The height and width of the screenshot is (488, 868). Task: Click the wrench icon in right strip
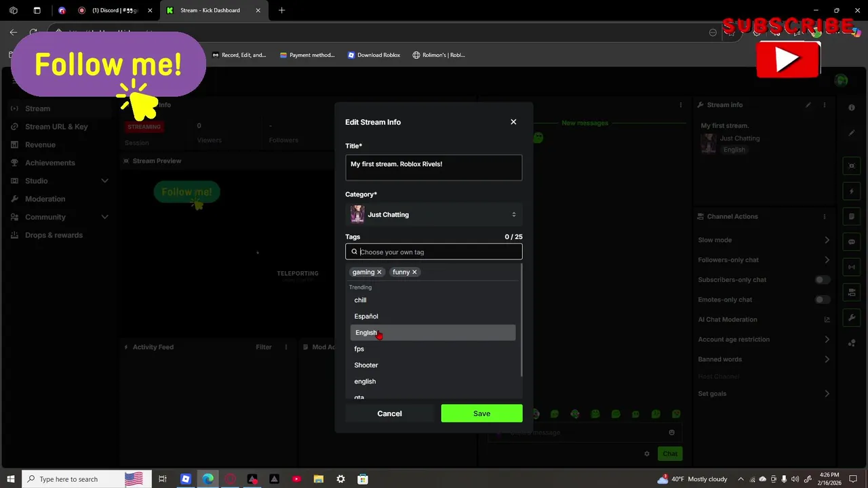[852, 318]
